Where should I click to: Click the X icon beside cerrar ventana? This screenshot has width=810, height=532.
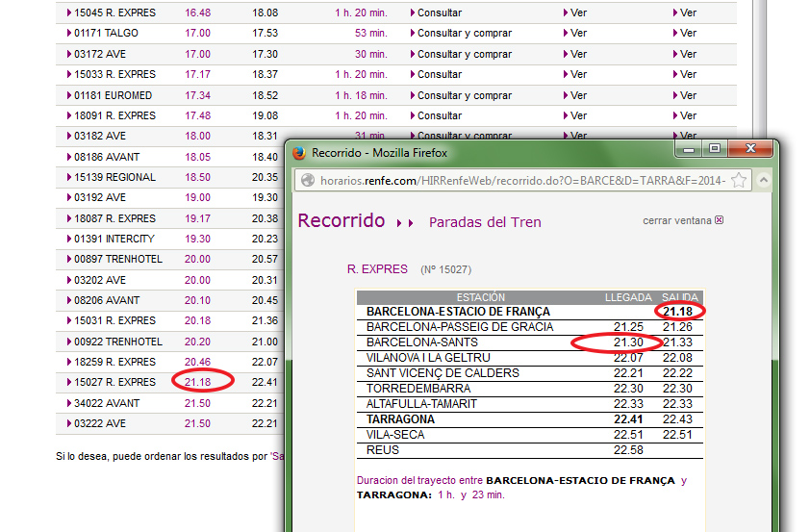(x=719, y=220)
